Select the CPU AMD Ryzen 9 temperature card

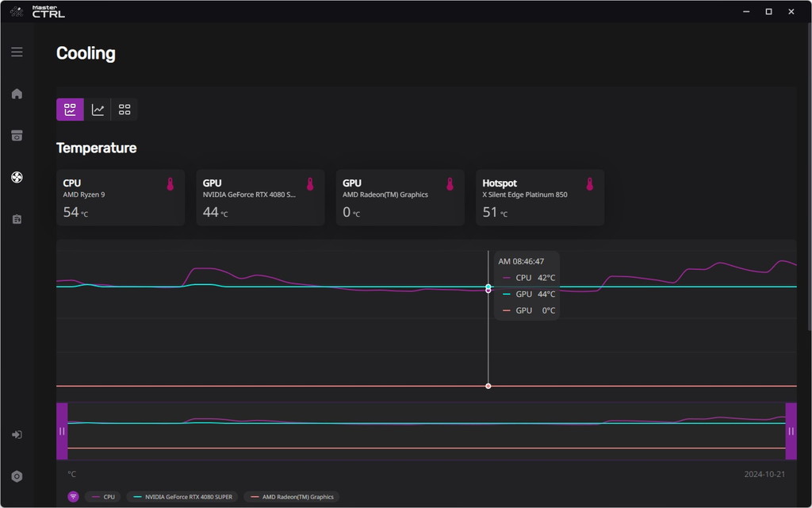(x=121, y=198)
